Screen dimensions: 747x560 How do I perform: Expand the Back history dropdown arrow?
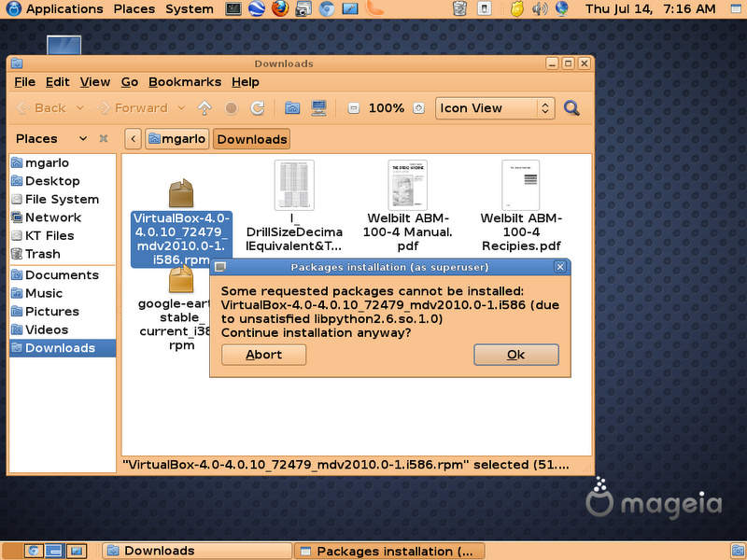coord(80,108)
